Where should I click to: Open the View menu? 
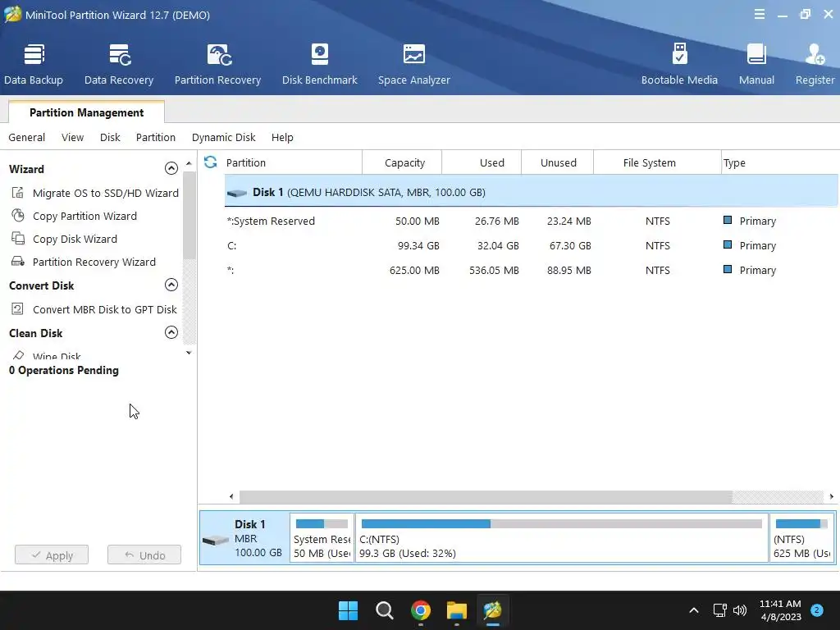(x=72, y=137)
